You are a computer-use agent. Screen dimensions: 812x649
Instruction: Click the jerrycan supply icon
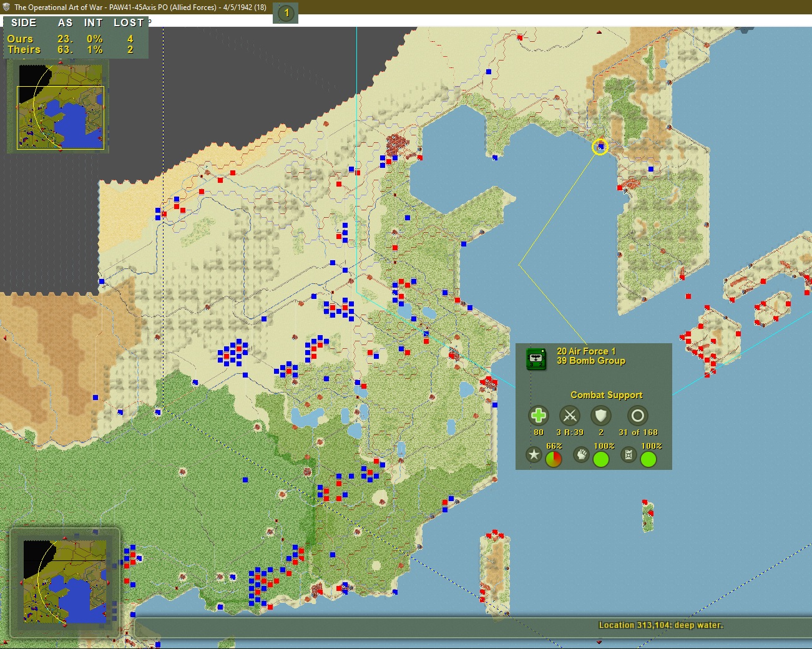pyautogui.click(x=629, y=455)
